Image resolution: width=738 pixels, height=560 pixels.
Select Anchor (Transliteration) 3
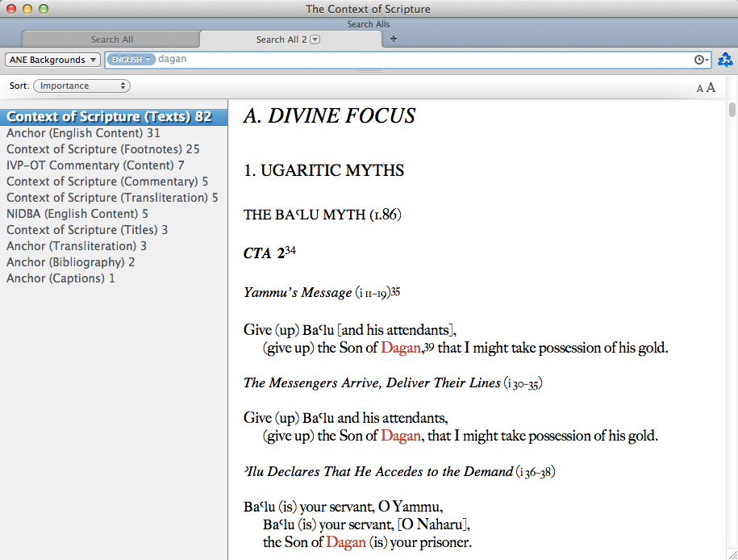coord(114,246)
